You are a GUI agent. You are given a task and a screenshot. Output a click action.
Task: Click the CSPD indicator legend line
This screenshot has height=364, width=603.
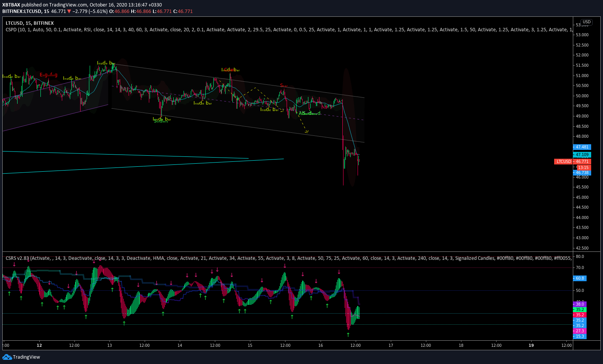pos(289,29)
